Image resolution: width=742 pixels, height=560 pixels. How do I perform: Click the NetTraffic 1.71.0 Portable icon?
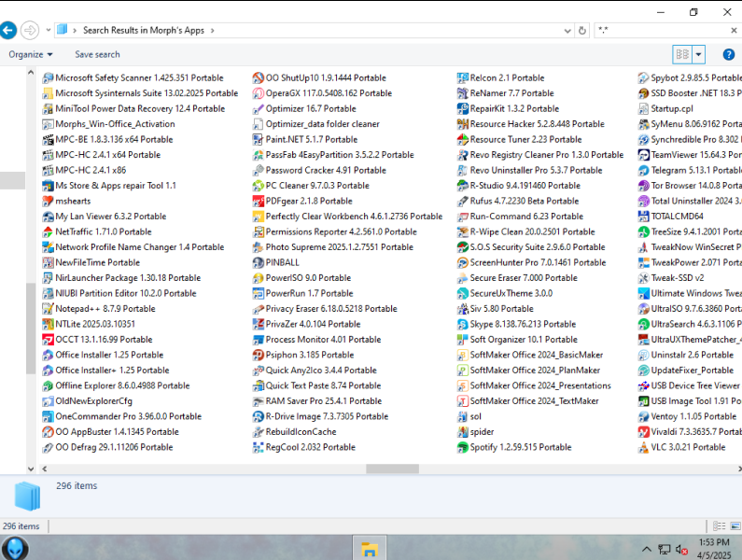(x=48, y=232)
